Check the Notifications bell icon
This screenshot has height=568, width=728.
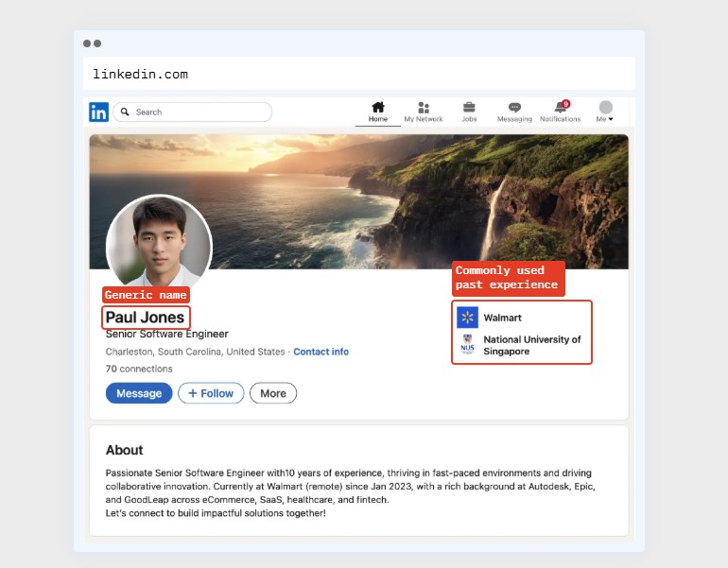pos(561,108)
